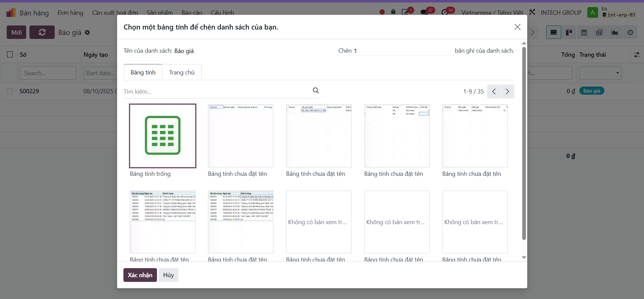The width and height of the screenshot is (644, 299).
Task: Go to next page of spreadsheets
Action: click(x=507, y=92)
